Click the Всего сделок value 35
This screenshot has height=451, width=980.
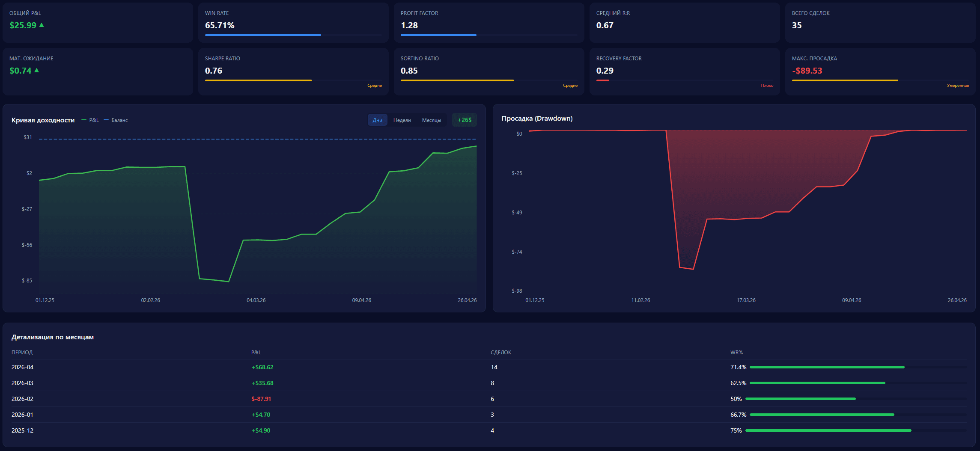pyautogui.click(x=797, y=25)
